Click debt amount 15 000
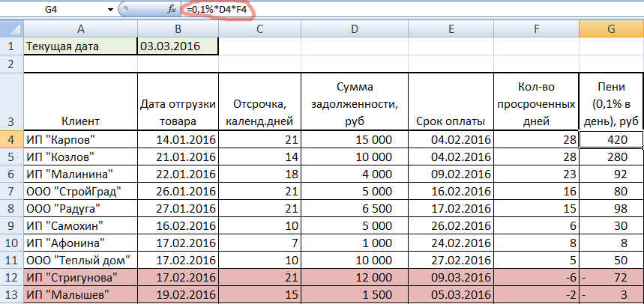The image size is (644, 304). [355, 139]
